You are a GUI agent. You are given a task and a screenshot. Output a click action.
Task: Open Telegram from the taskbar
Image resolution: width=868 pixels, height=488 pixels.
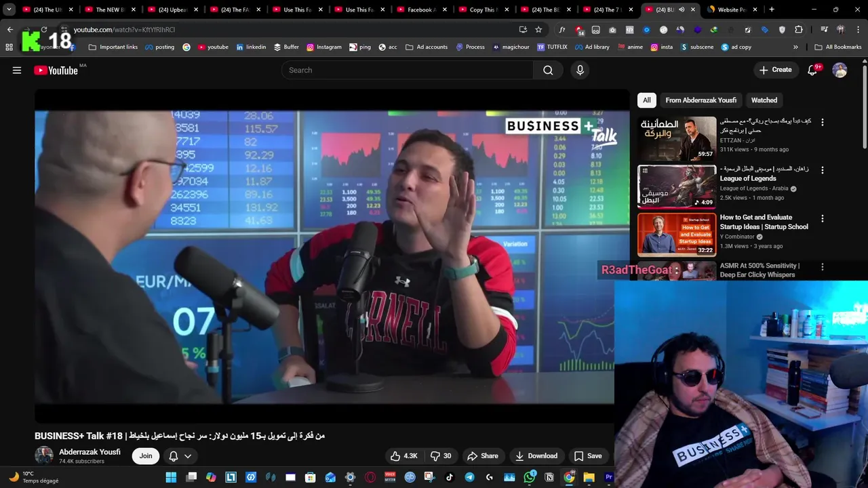(x=469, y=477)
